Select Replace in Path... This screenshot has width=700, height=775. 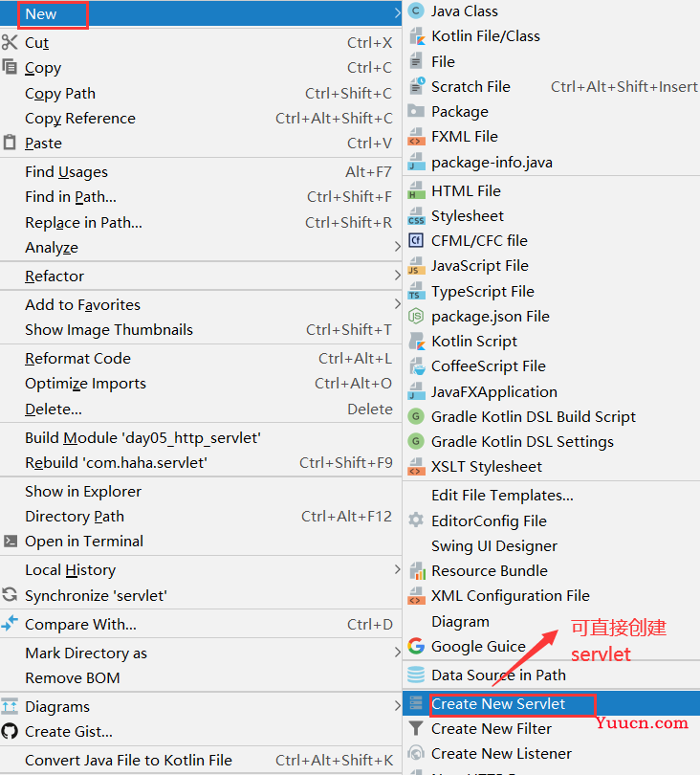click(201, 222)
